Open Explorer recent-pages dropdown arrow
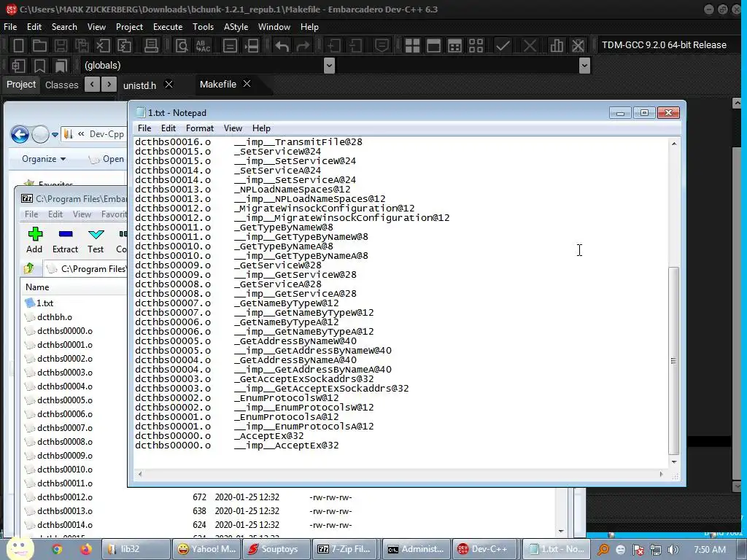The height and width of the screenshot is (560, 747). tap(55, 135)
